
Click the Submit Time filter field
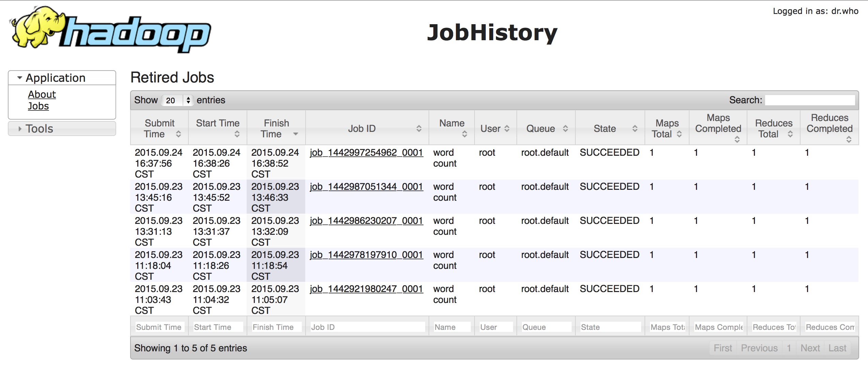click(160, 327)
